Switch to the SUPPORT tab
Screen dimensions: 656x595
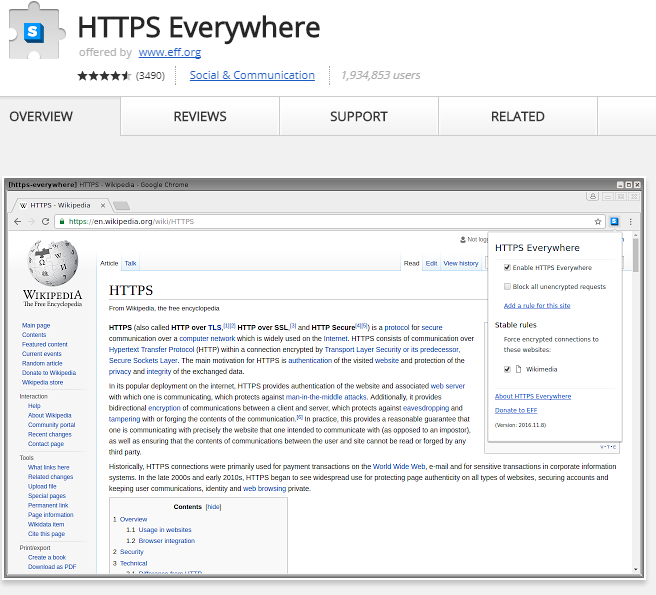click(359, 116)
